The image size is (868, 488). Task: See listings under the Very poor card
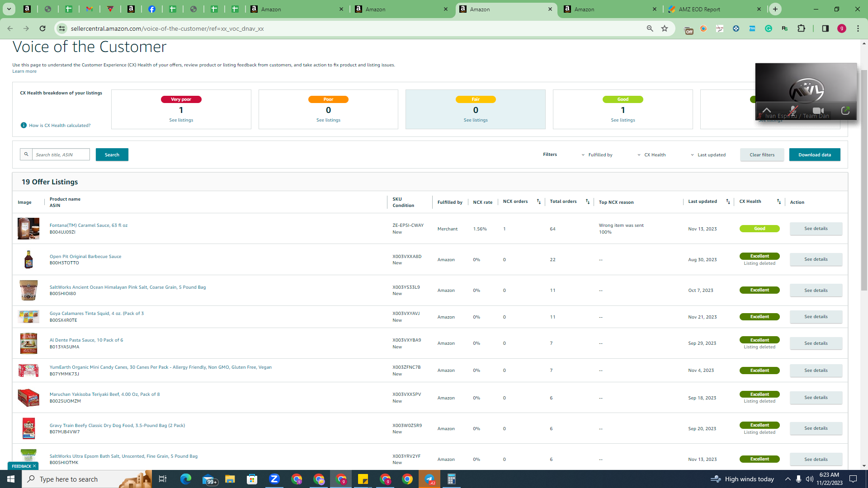181,120
